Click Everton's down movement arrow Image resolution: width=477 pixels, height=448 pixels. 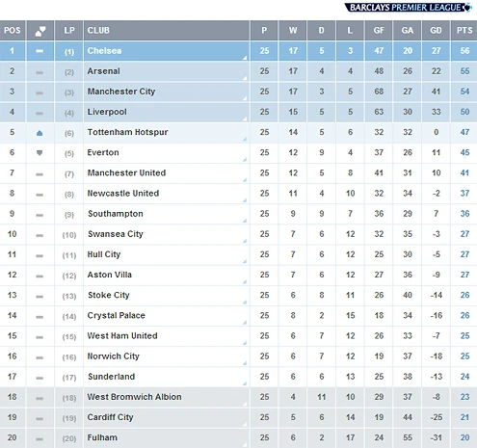(x=40, y=153)
